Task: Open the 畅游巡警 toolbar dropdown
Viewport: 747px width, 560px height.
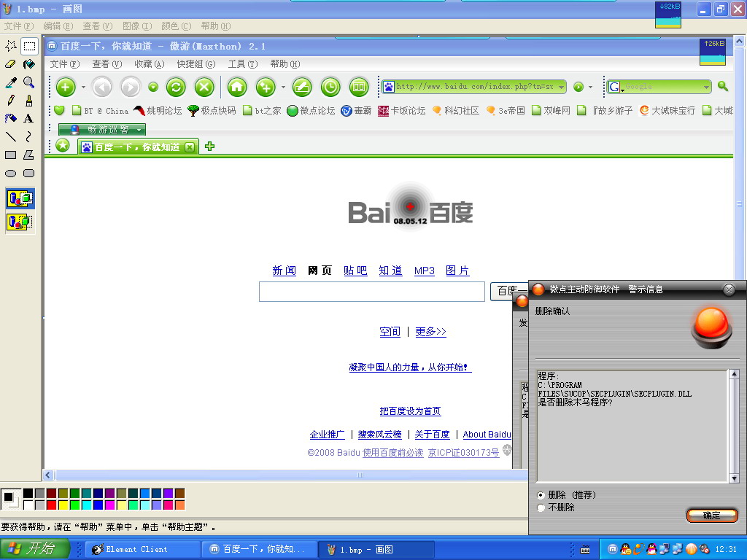Action: click(x=139, y=130)
